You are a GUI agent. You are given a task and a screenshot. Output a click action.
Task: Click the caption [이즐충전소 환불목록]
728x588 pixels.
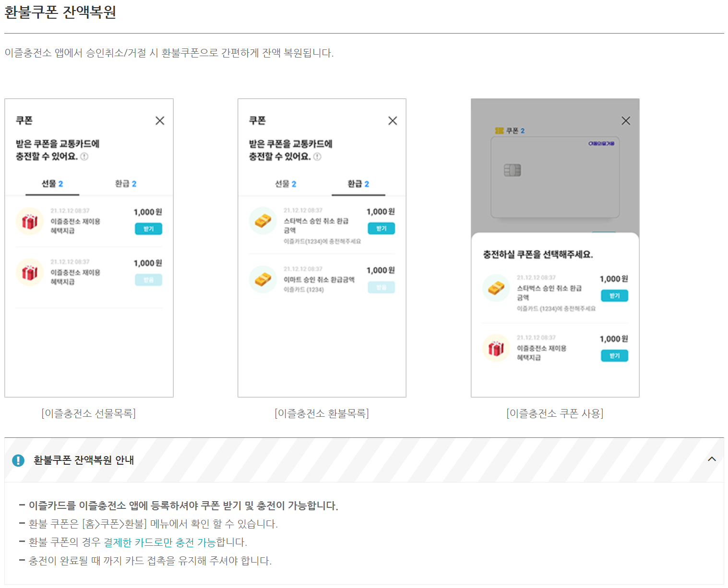point(322,413)
